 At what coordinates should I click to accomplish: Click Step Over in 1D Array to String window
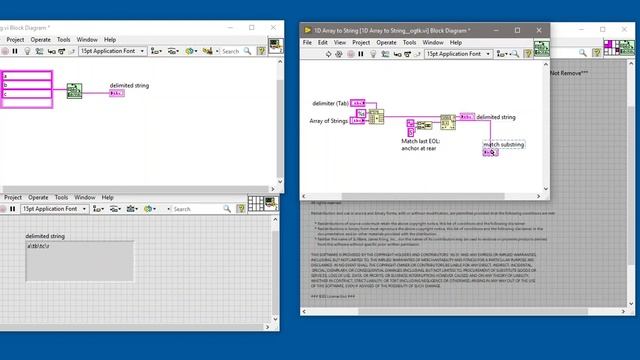[x=407, y=54]
